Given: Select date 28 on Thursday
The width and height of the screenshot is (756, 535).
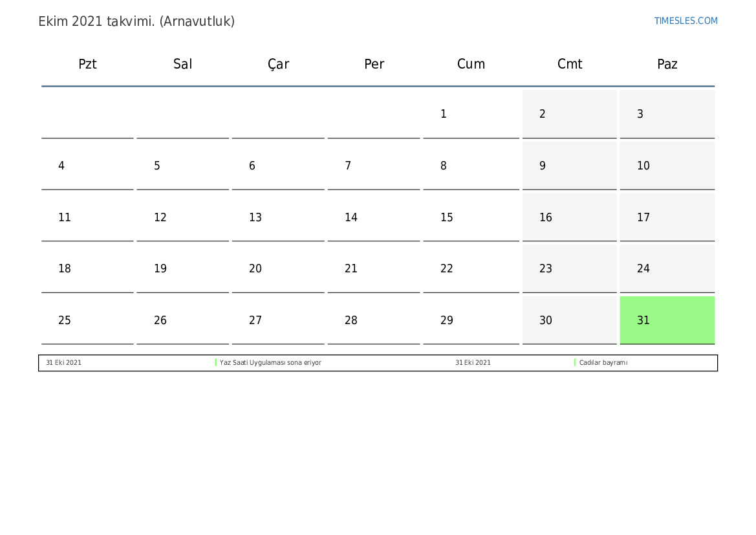Looking at the screenshot, I should [x=374, y=320].
